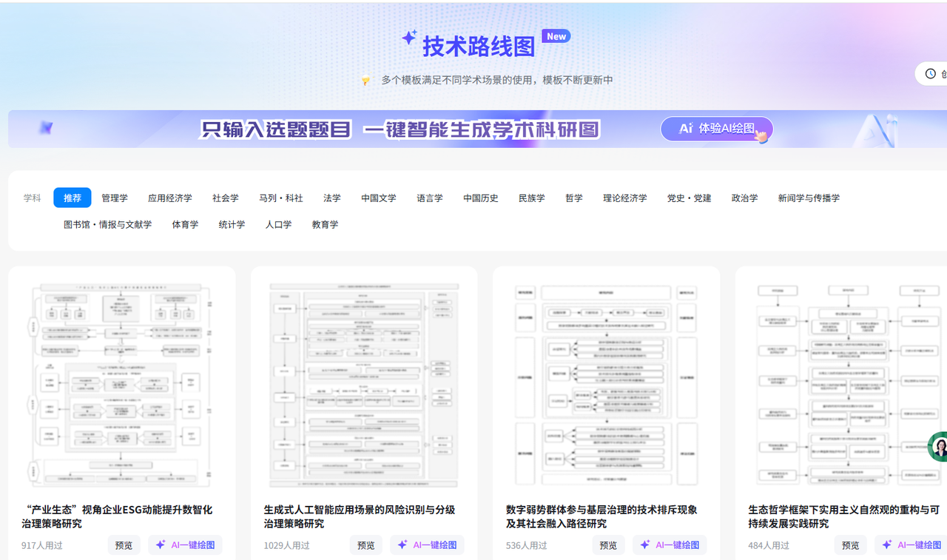Switch to the 管理学 category

coord(115,198)
